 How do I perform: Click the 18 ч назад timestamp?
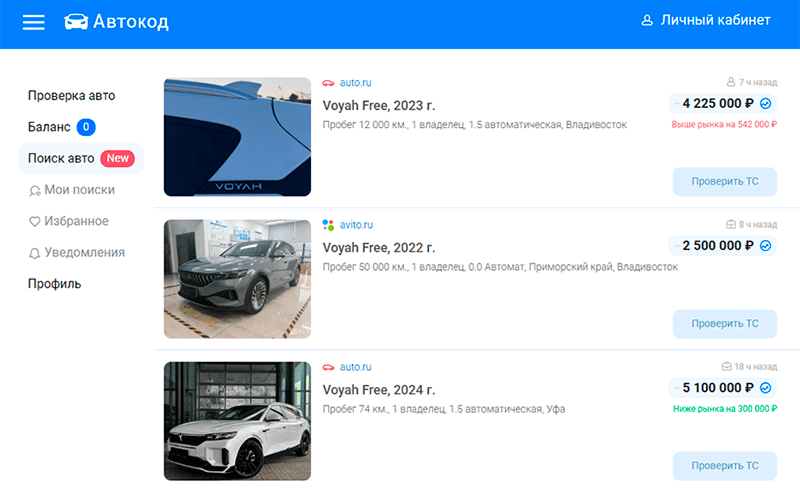(x=756, y=367)
